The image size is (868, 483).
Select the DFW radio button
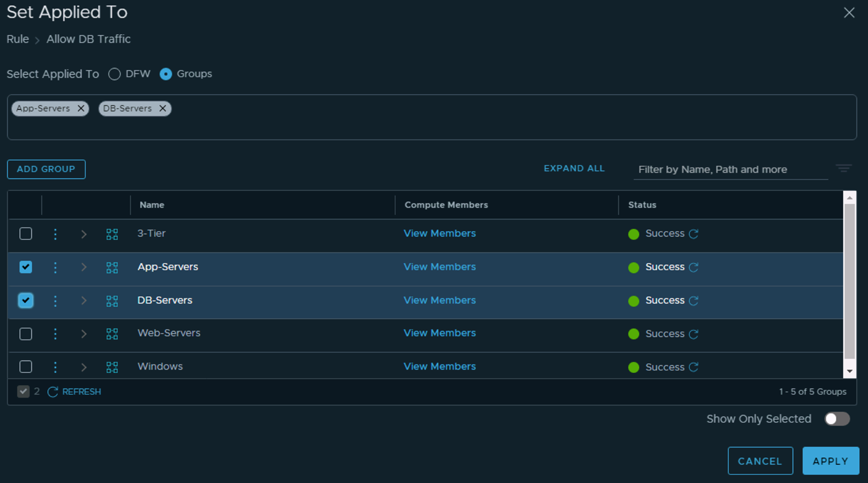[x=115, y=74]
